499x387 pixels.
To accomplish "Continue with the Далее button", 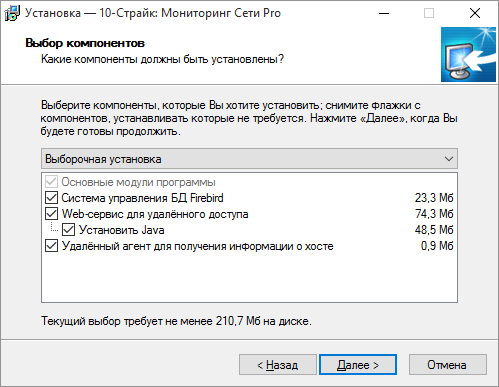I will coord(358,365).
